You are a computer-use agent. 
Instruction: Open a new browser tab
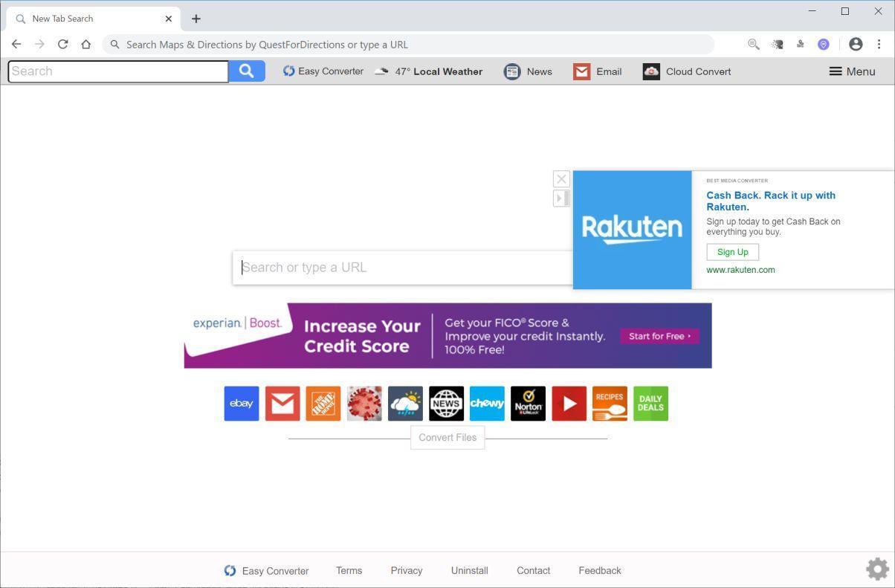[x=196, y=19]
